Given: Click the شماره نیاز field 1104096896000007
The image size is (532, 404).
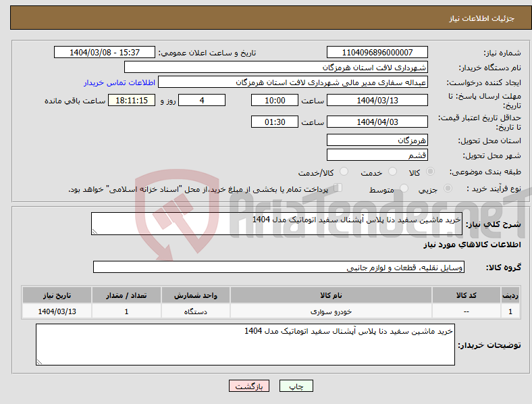Looking at the screenshot, I should 377,52.
